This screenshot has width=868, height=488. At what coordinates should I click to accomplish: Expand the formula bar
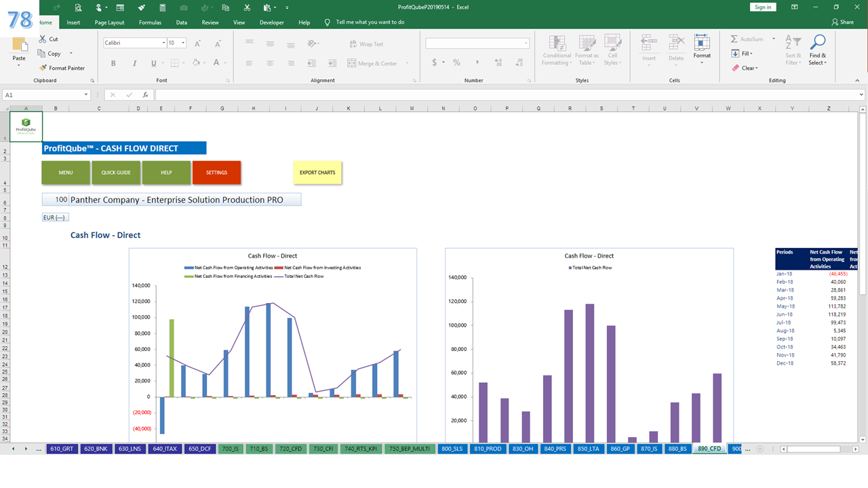[x=862, y=95]
